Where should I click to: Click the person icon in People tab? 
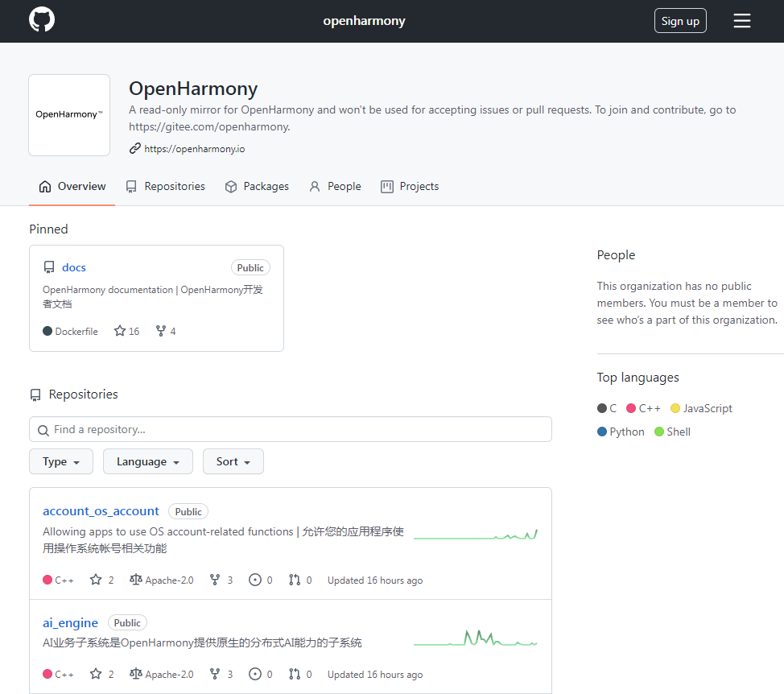coord(315,187)
